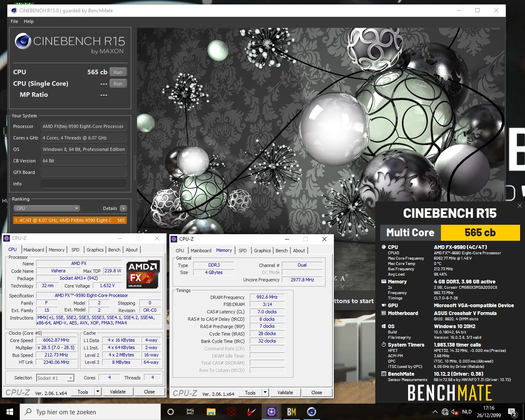Run the CPU multi-core benchmark

pyautogui.click(x=118, y=72)
